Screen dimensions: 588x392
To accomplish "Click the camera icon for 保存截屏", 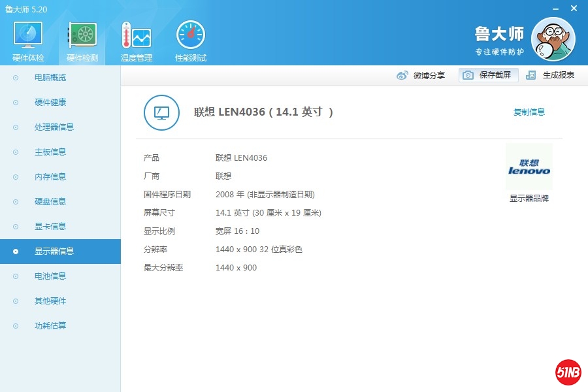I will pos(468,75).
